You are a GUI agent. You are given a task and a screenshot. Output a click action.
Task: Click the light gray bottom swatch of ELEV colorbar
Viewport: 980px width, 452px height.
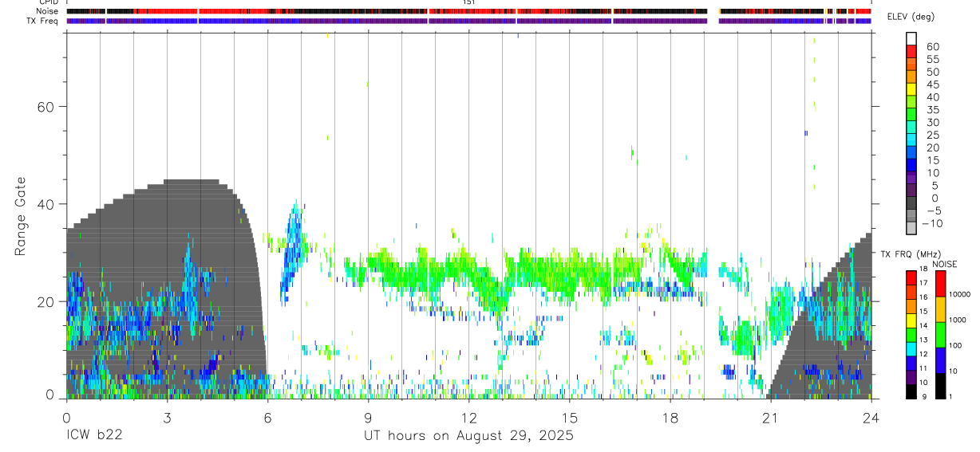[x=911, y=227]
